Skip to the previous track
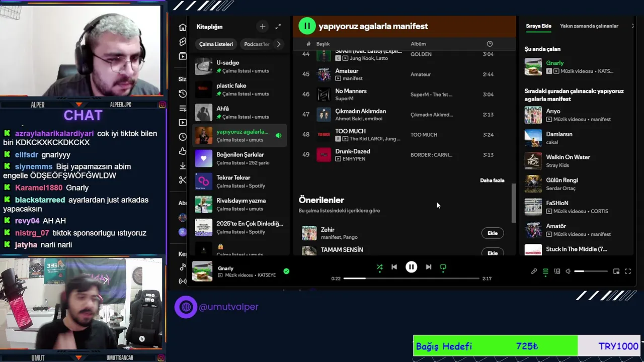 pyautogui.click(x=394, y=267)
